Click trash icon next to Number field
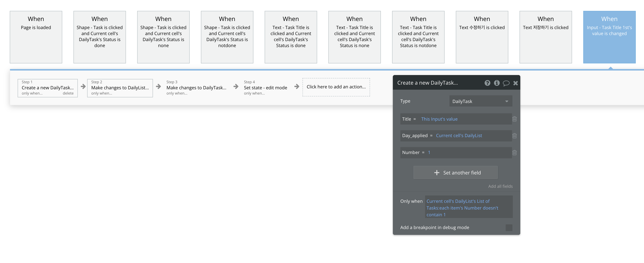 [514, 152]
